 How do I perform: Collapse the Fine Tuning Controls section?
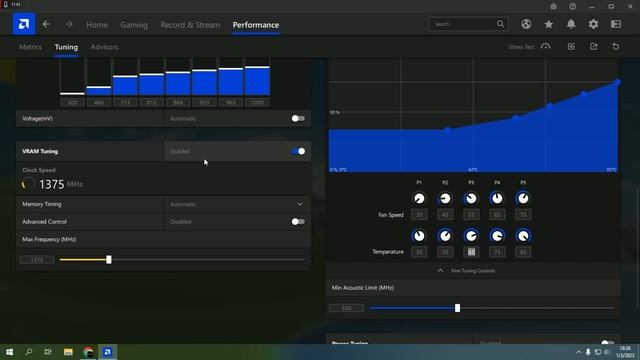[x=473, y=271]
